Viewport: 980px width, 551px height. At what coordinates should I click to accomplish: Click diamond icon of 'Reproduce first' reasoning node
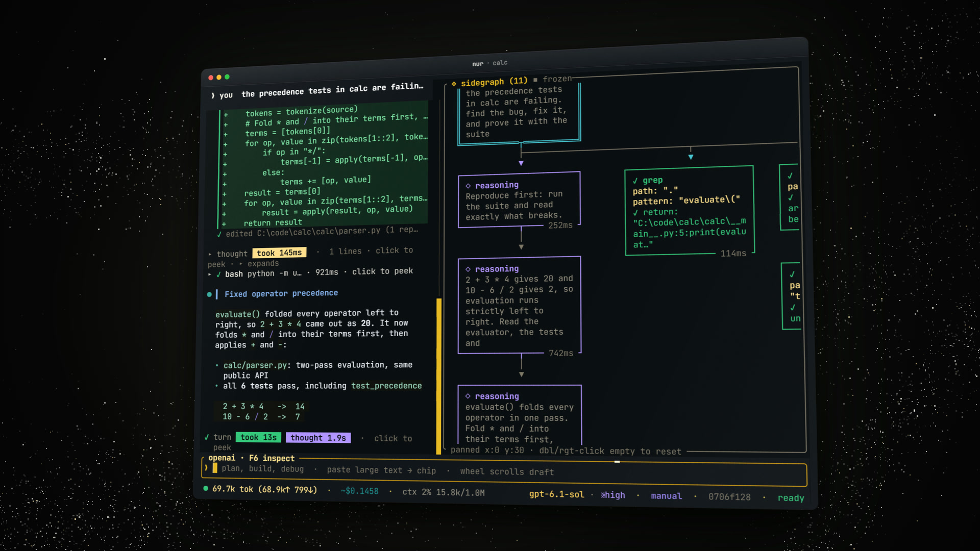pos(468,186)
